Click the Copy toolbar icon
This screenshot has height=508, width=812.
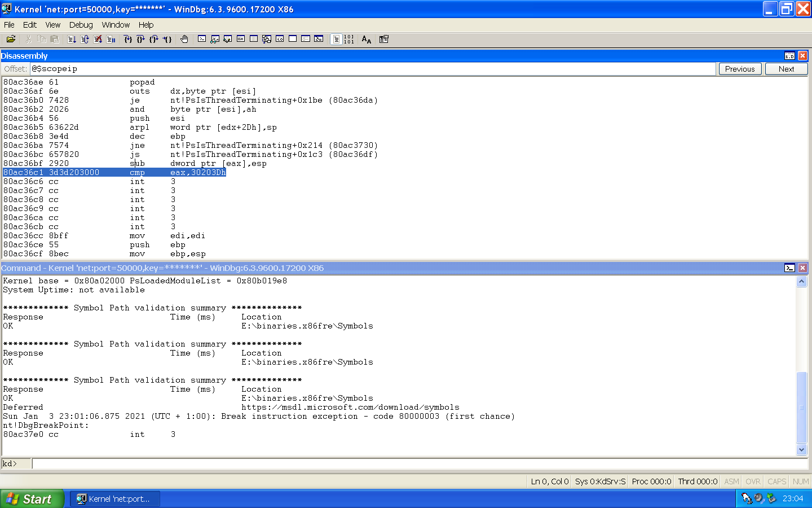click(x=41, y=39)
